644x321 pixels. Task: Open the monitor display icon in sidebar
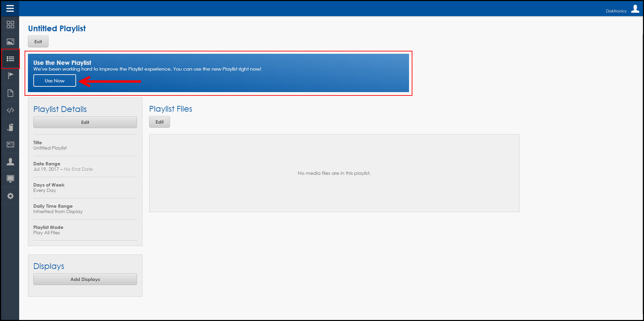10,179
